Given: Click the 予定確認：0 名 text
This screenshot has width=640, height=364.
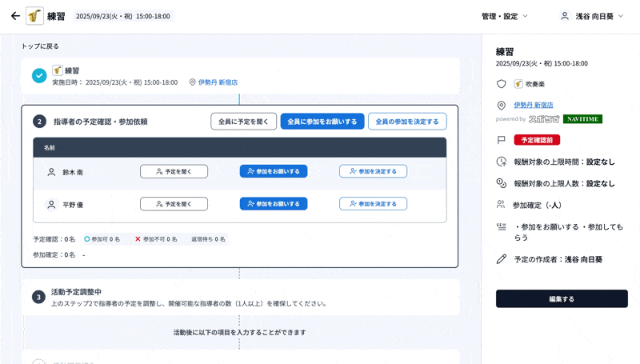Looking at the screenshot, I should point(54,239).
